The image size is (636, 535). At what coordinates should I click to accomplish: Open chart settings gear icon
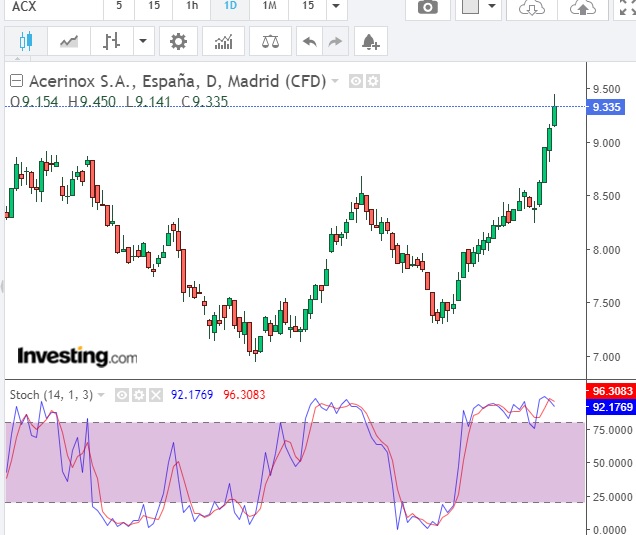tap(178, 41)
